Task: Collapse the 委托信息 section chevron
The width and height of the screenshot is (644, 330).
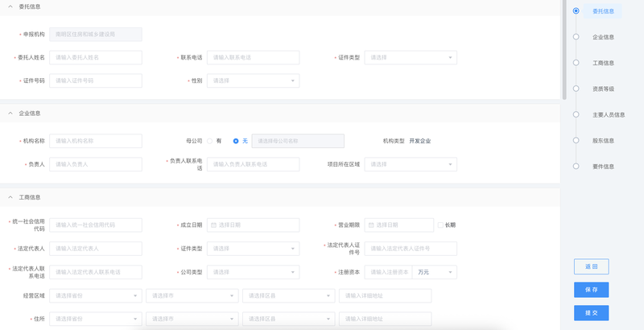Action: pos(10,6)
